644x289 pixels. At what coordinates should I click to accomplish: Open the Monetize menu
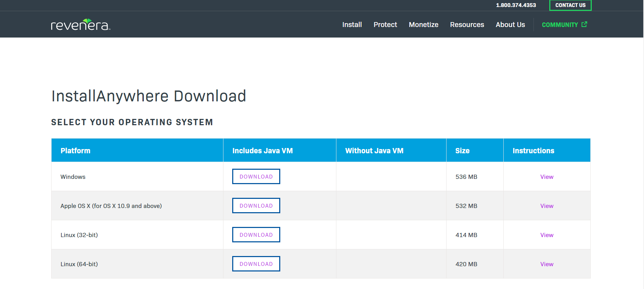[x=423, y=25]
